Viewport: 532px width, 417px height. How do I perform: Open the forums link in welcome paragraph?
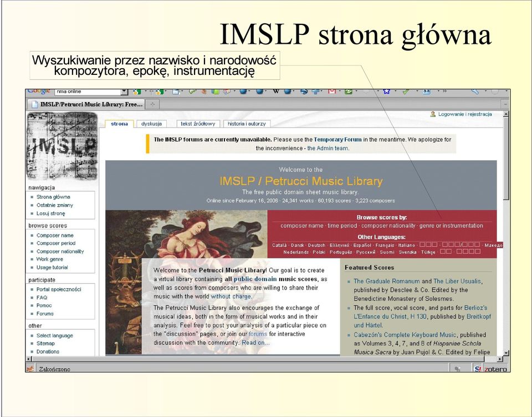pos(258,334)
